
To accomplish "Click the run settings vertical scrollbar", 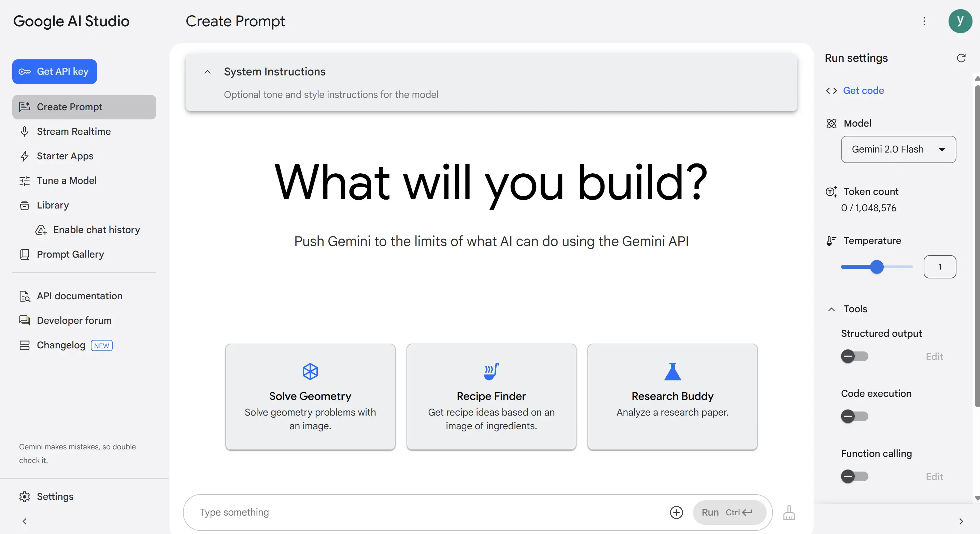I will click(977, 246).
